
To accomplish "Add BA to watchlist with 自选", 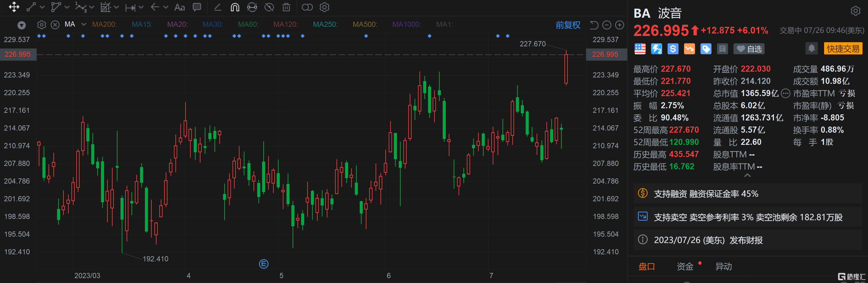I will click(749, 49).
